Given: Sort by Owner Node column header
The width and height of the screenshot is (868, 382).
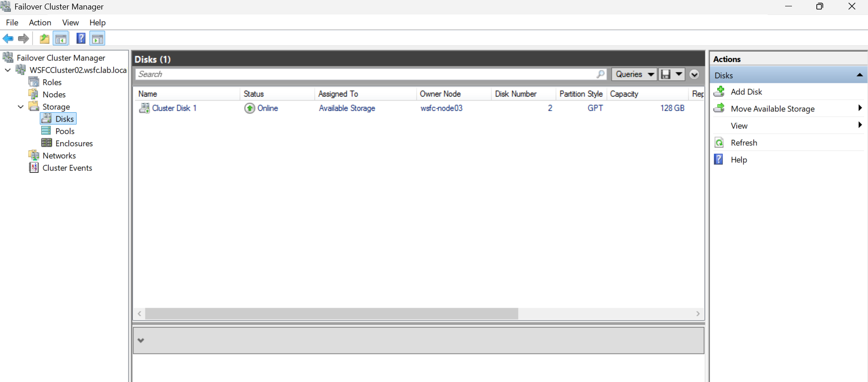Looking at the screenshot, I should click(x=454, y=94).
